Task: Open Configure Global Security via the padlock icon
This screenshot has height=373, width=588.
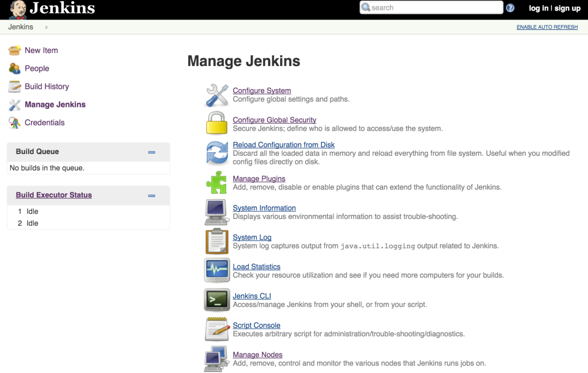Action: pyautogui.click(x=216, y=124)
